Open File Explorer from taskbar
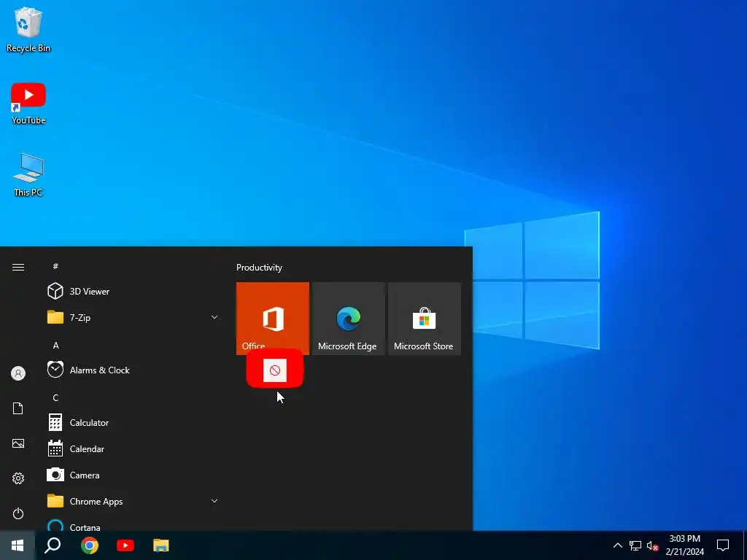The height and width of the screenshot is (560, 747). click(x=161, y=545)
